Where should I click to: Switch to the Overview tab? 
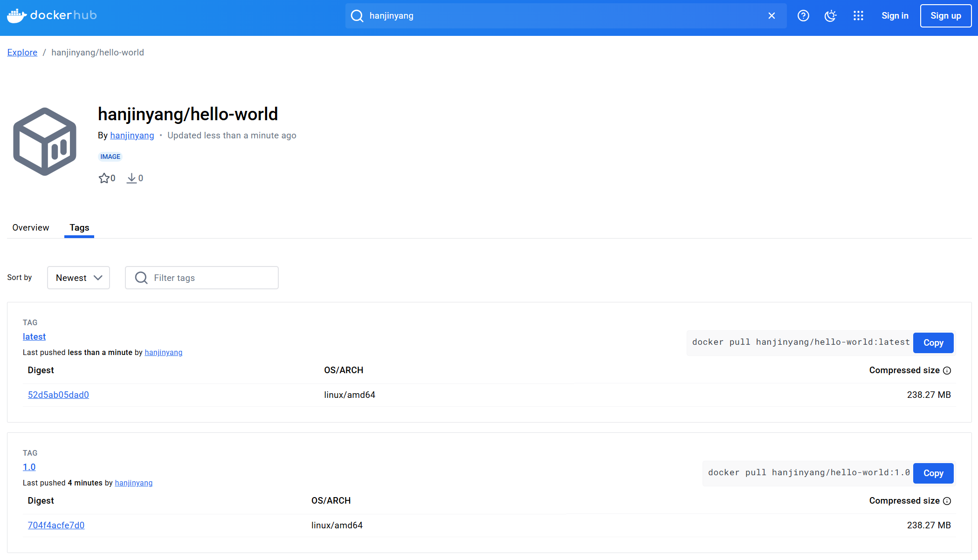point(31,227)
